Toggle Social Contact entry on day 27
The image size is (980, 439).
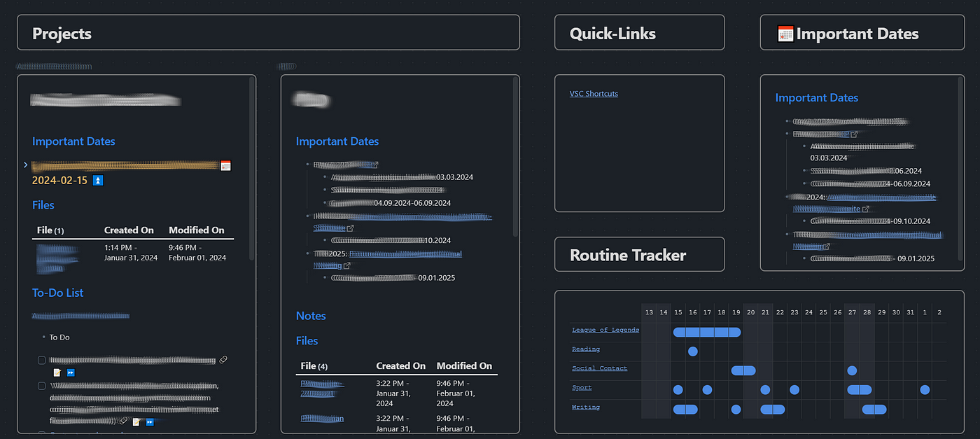click(x=851, y=370)
